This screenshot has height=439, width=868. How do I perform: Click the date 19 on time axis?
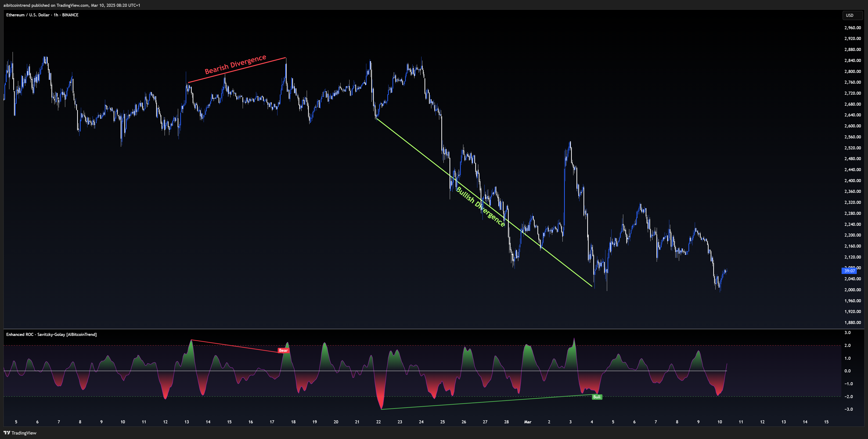pos(315,422)
